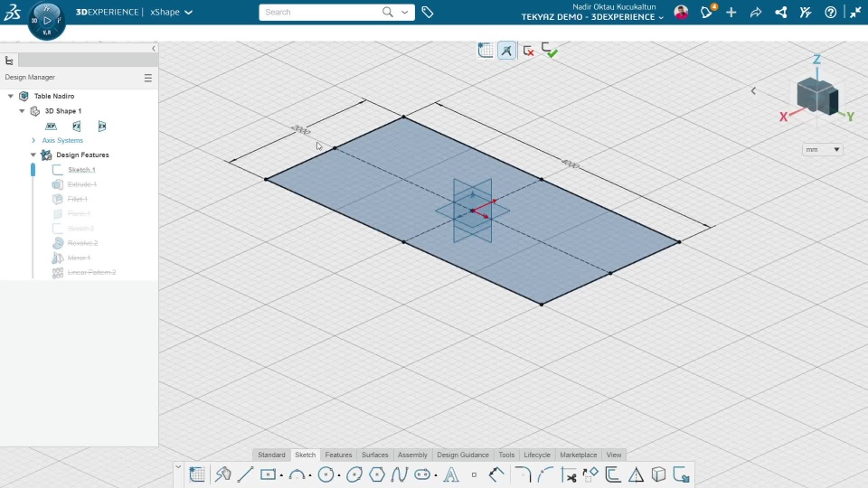Expand the Axis Systems node
Image resolution: width=868 pixels, height=488 pixels.
pyautogui.click(x=33, y=141)
